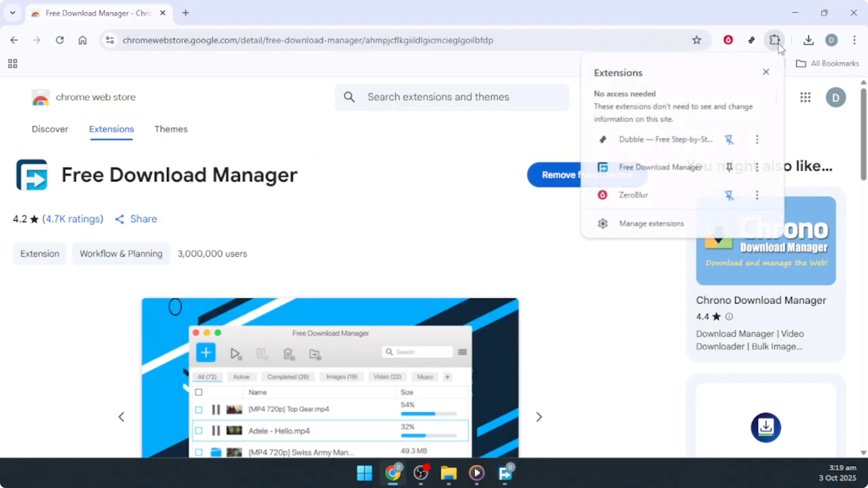Image resolution: width=868 pixels, height=488 pixels.
Task: Switch to the Discover tab
Action: coord(50,129)
